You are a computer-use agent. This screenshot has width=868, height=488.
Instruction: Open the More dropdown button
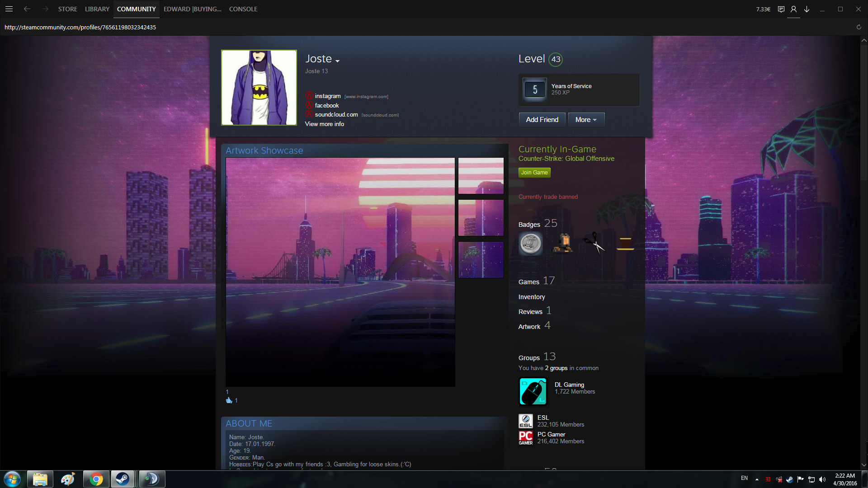pyautogui.click(x=586, y=120)
